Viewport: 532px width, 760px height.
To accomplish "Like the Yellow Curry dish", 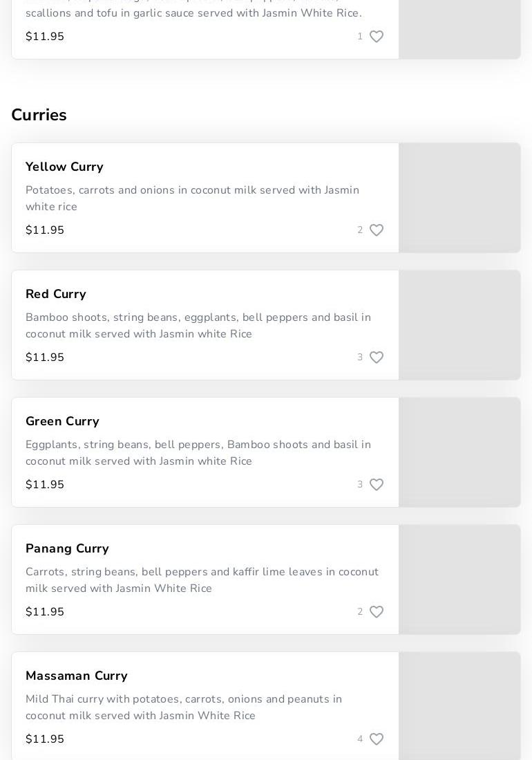I will (377, 230).
